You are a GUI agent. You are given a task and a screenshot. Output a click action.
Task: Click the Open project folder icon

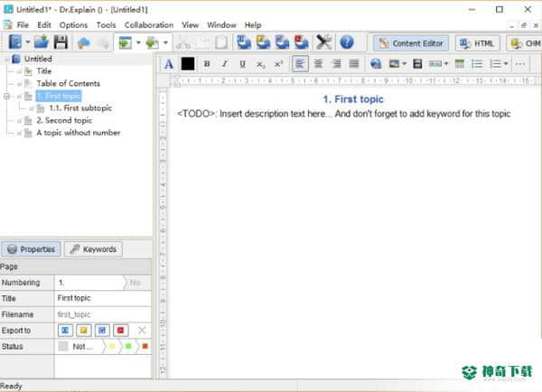(x=42, y=42)
